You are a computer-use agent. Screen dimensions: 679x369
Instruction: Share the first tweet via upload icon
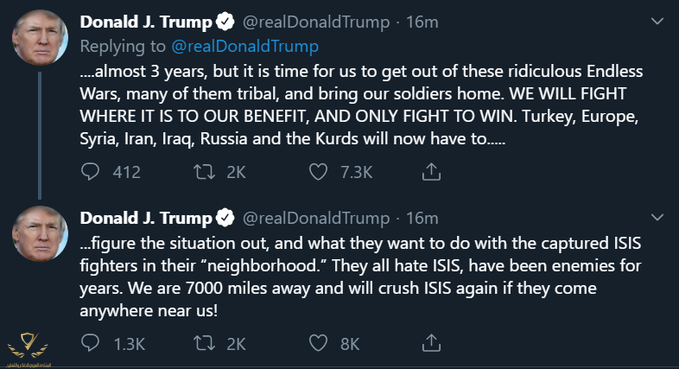tap(431, 172)
